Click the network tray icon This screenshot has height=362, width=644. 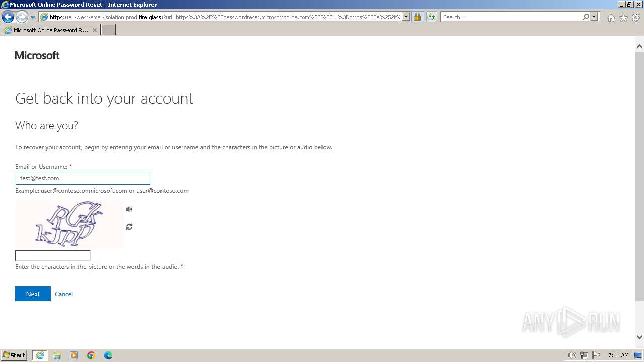(584, 355)
